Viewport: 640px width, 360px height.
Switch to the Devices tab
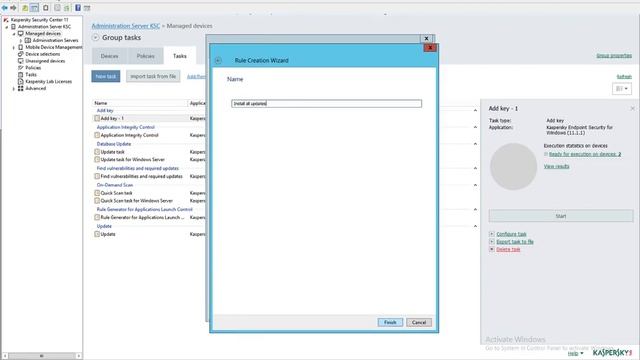coord(109,56)
